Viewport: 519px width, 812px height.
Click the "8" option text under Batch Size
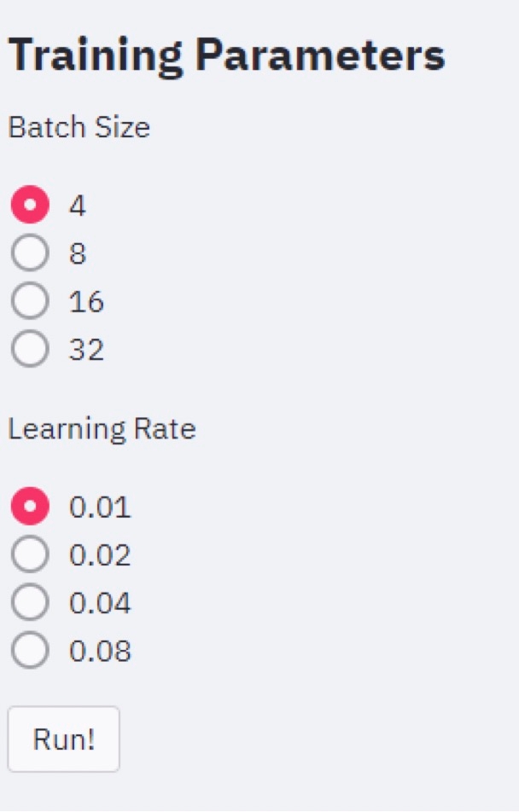coord(78,253)
